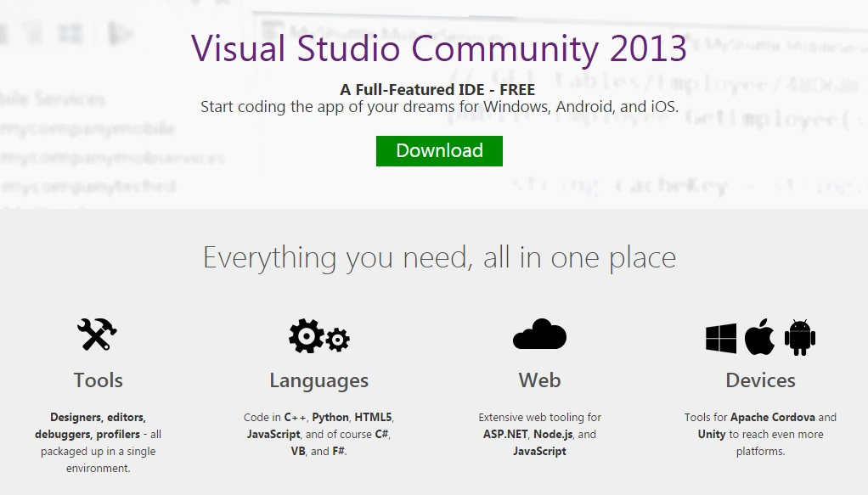This screenshot has width=868, height=495.
Task: Click the Everything you need banner text
Action: pos(438,257)
